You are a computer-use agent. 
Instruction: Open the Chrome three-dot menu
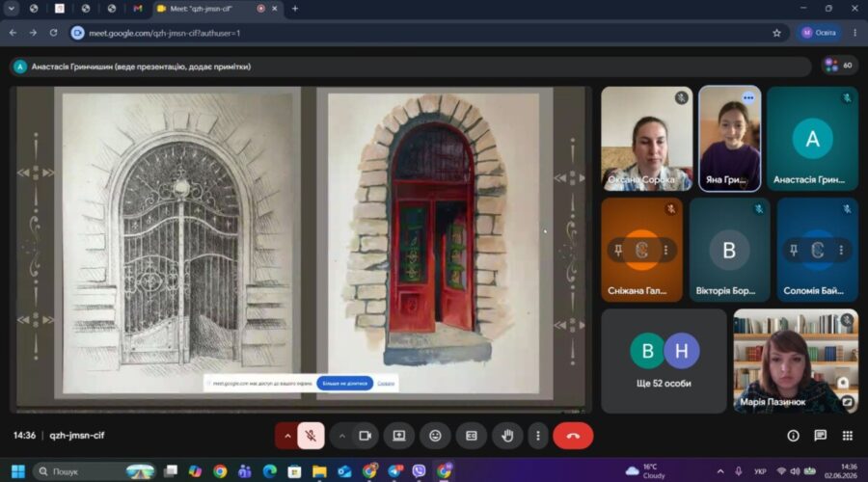click(854, 33)
